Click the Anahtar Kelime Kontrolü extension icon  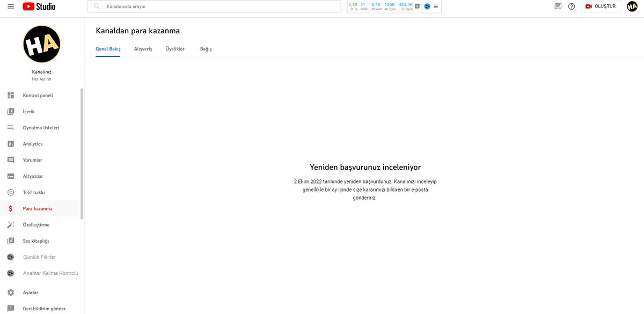pos(11,273)
